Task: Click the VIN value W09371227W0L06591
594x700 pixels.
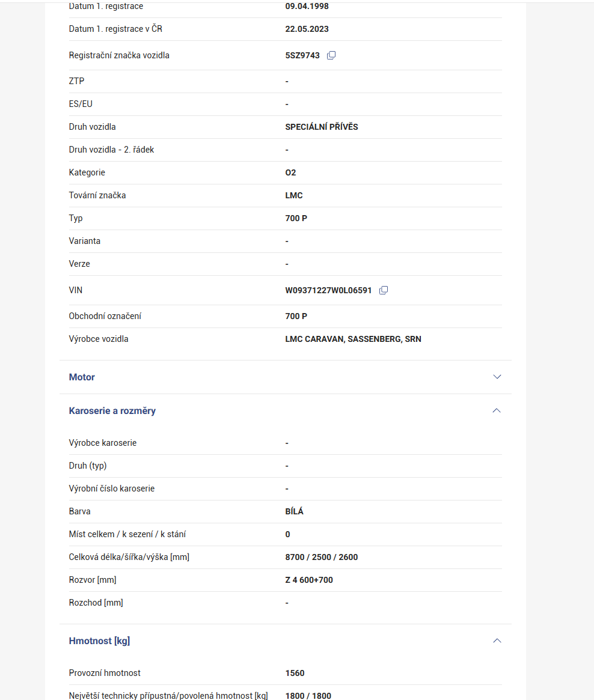Action: coord(328,291)
